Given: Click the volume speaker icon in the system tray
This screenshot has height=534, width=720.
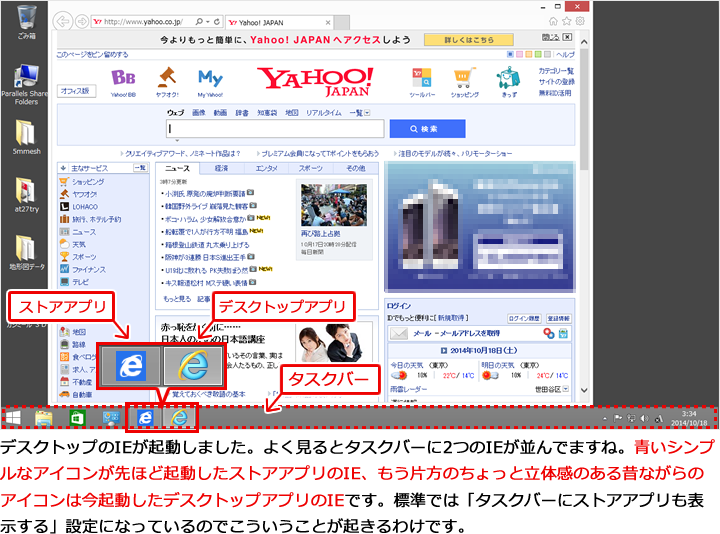Looking at the screenshot, I should tap(645, 418).
